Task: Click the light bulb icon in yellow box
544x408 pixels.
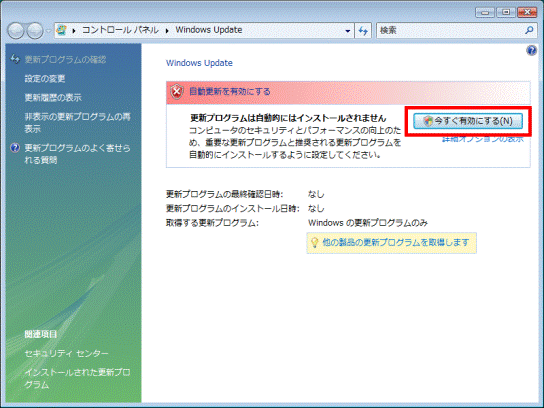Action: pyautogui.click(x=314, y=243)
